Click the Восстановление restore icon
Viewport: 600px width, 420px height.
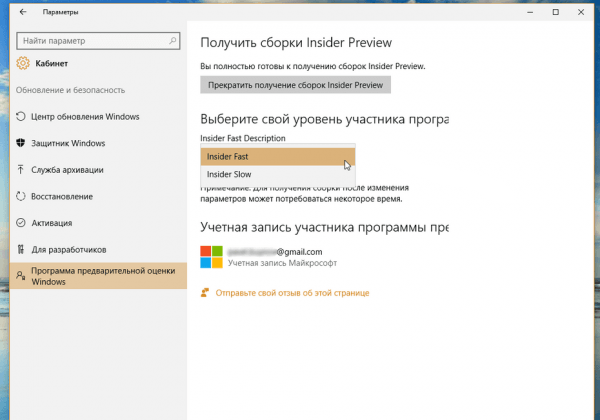(x=21, y=196)
